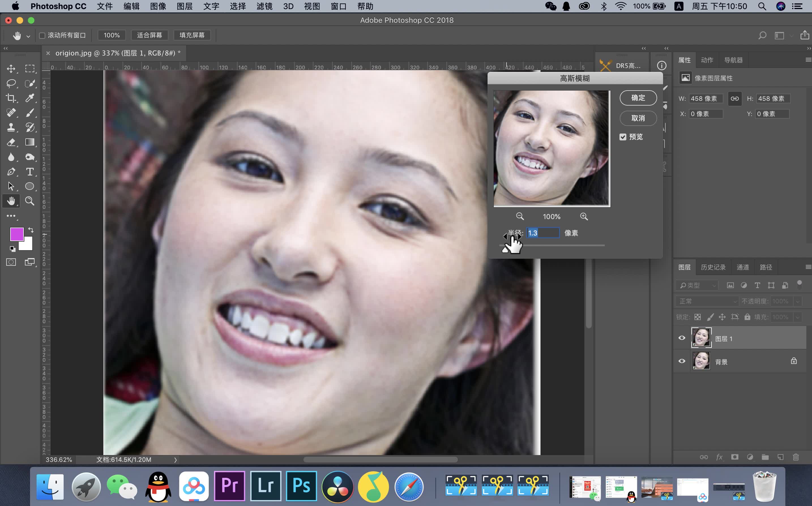The width and height of the screenshot is (812, 506).
Task: Switch to the 历史记录 tab
Action: (x=713, y=267)
